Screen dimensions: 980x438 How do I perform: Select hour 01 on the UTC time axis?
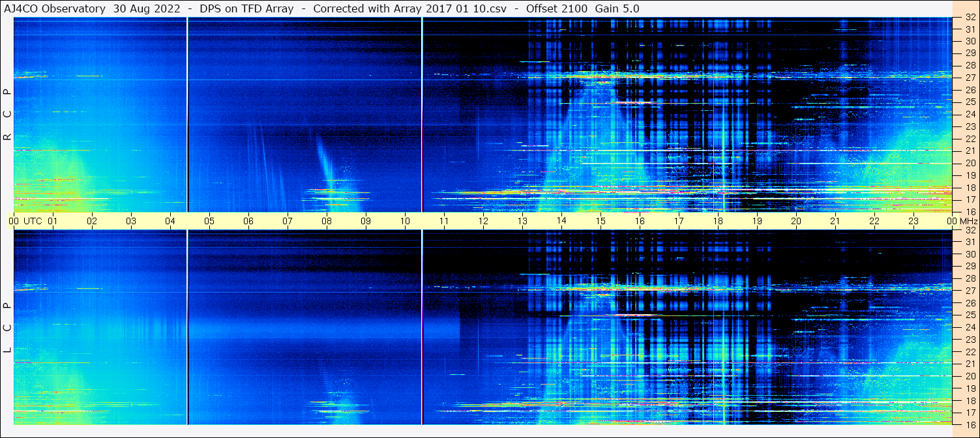click(x=53, y=221)
